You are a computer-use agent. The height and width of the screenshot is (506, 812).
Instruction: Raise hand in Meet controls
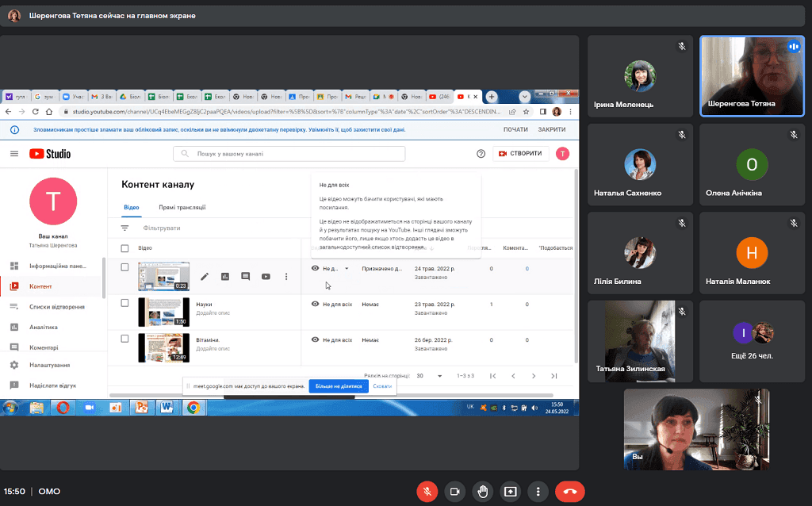[x=483, y=492]
